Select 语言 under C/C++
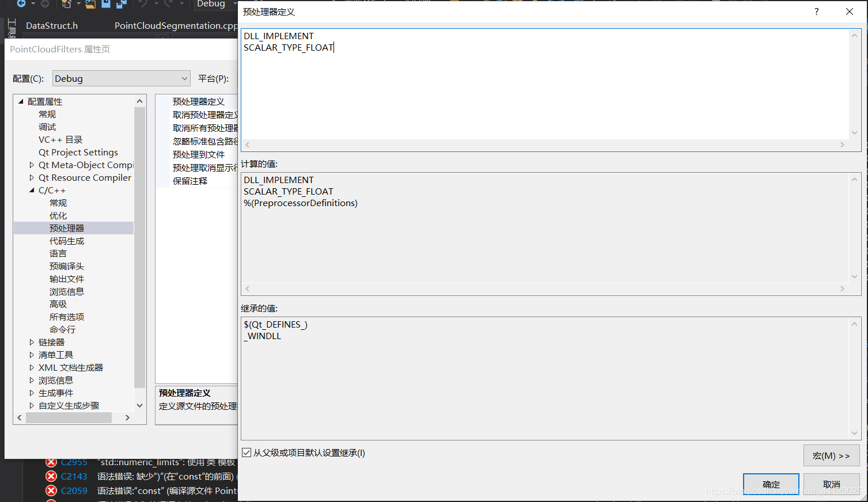The width and height of the screenshot is (868, 502). 58,253
